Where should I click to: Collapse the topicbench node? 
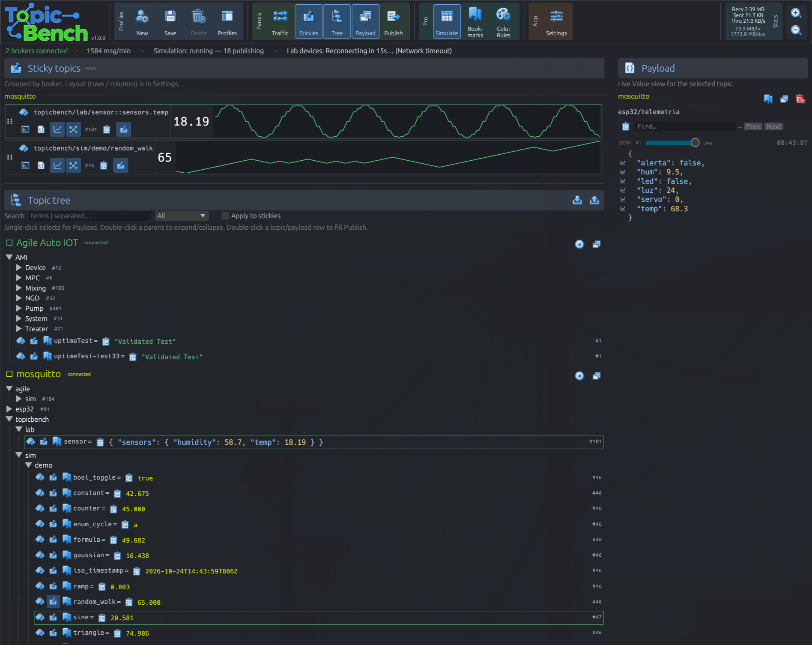click(x=9, y=419)
